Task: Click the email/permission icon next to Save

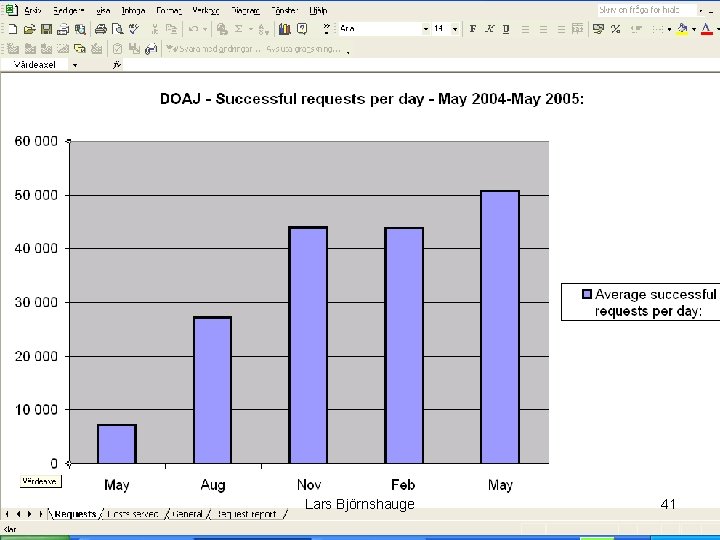Action: pos(63,29)
